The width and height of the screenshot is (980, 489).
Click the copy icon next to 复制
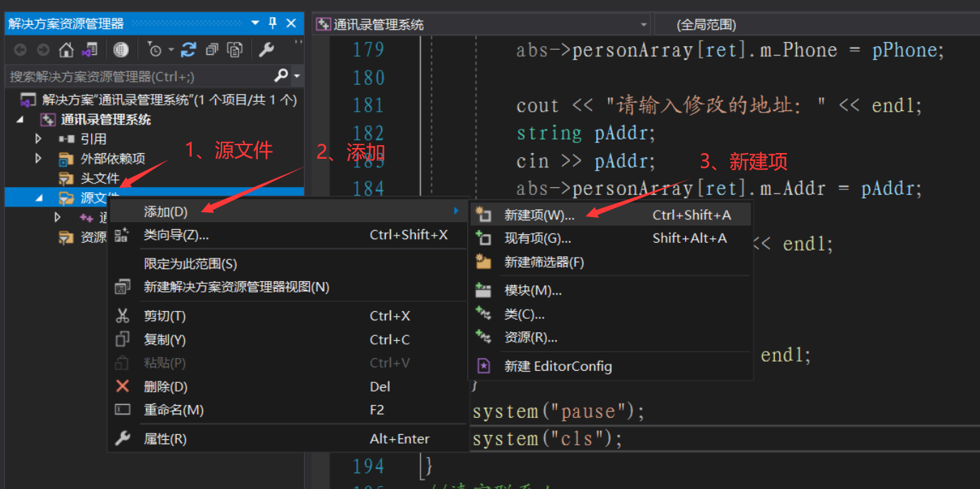pos(123,339)
